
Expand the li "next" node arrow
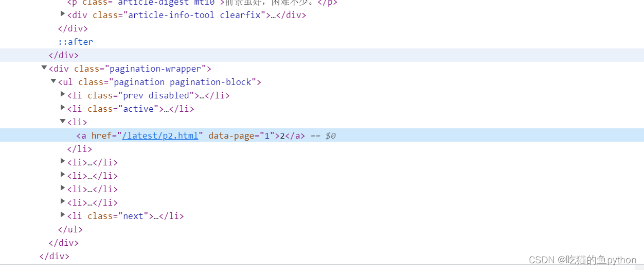coord(63,215)
